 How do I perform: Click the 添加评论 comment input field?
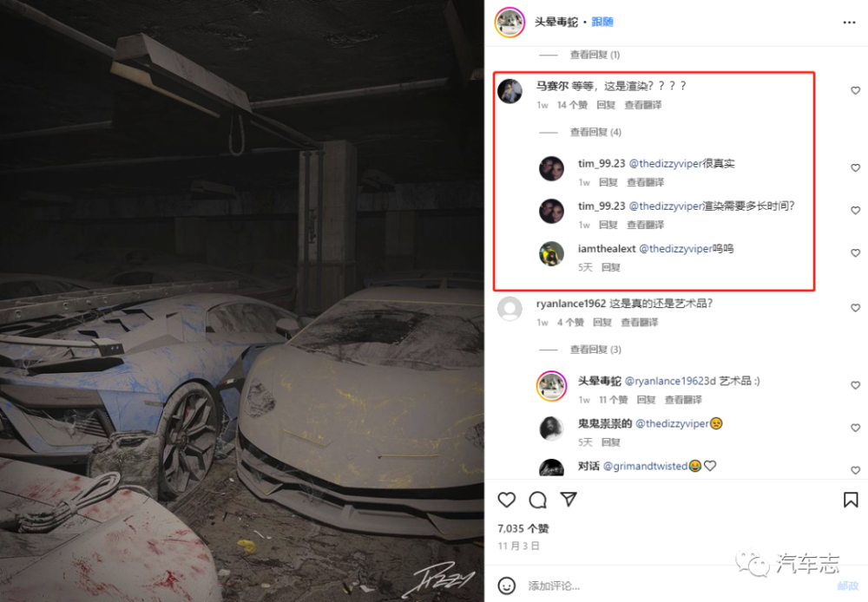[x=681, y=586]
